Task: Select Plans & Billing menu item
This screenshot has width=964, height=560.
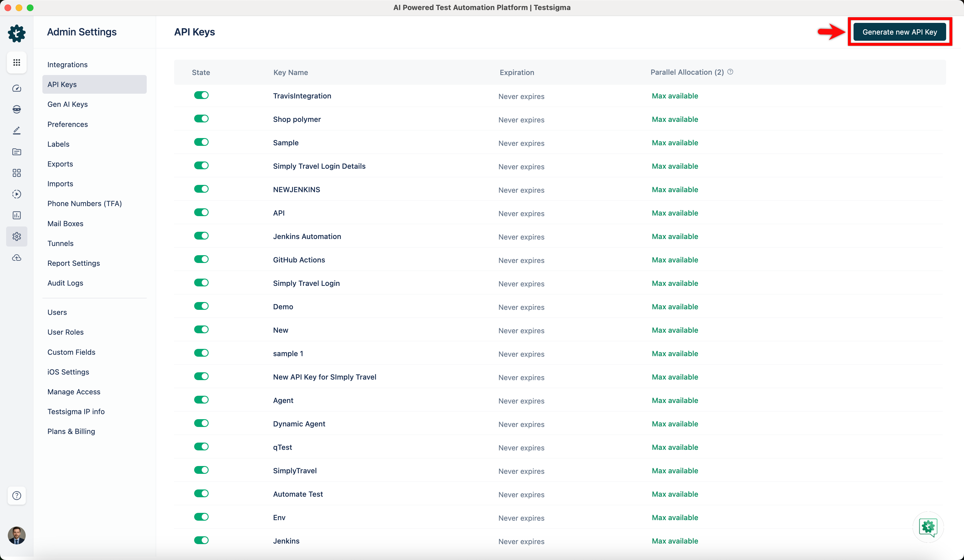Action: coord(71,431)
